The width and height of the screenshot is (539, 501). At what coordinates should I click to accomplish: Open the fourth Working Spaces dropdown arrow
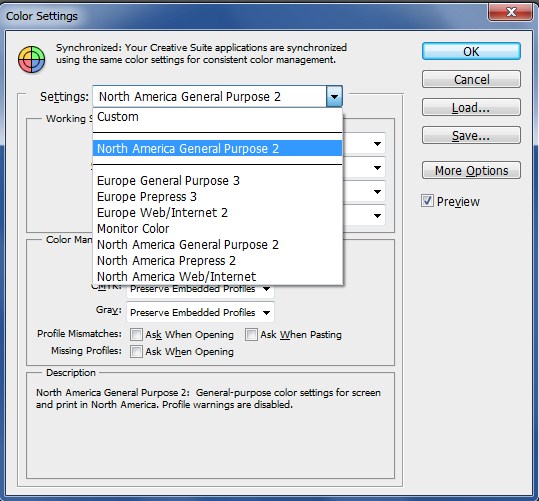tap(377, 216)
